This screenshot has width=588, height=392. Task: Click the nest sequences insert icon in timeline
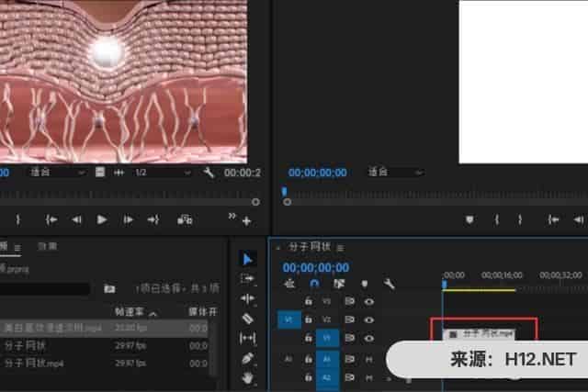pos(289,284)
